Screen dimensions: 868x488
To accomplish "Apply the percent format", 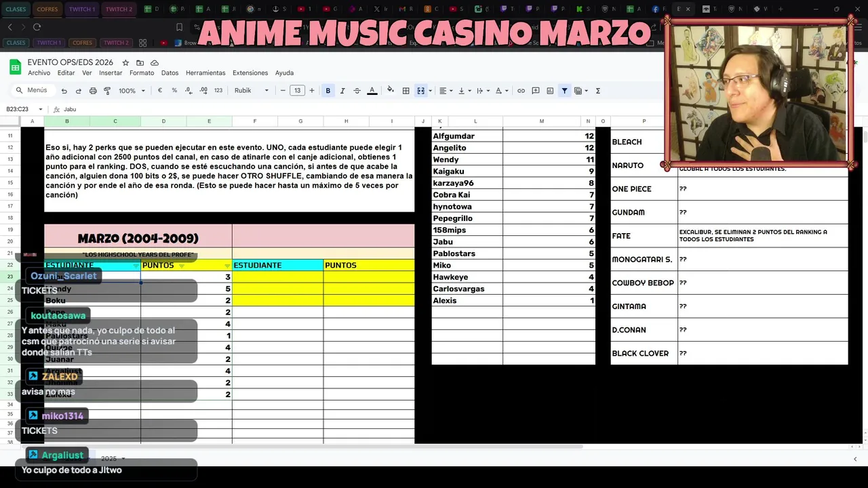I will [174, 91].
